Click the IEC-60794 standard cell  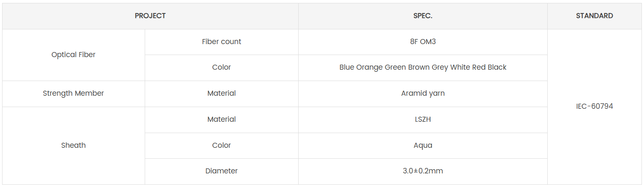pos(594,106)
